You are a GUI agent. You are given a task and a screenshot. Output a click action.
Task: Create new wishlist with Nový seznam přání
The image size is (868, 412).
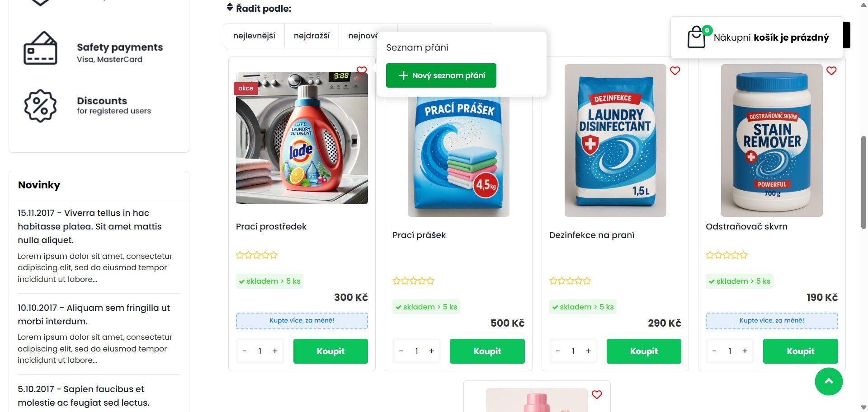(441, 75)
